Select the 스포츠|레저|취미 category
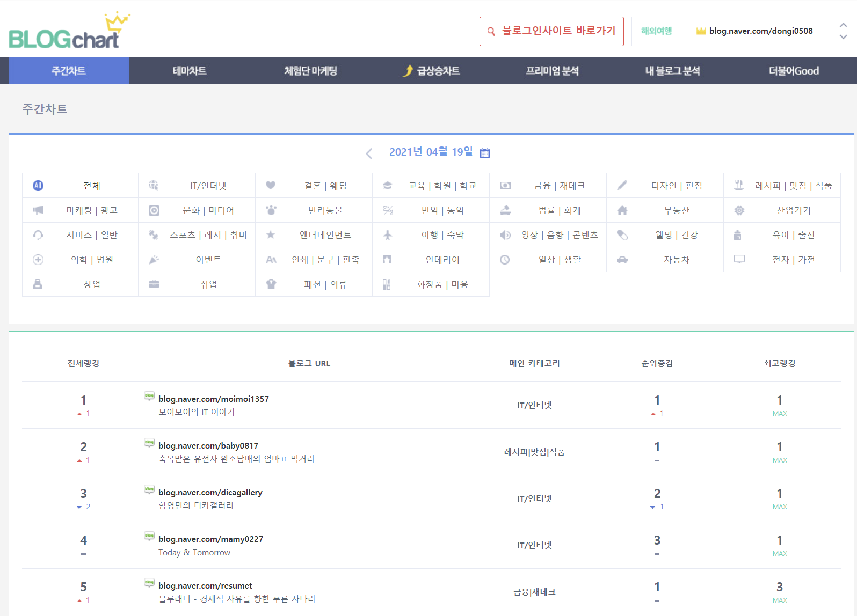This screenshot has height=616, width=857. coord(208,235)
